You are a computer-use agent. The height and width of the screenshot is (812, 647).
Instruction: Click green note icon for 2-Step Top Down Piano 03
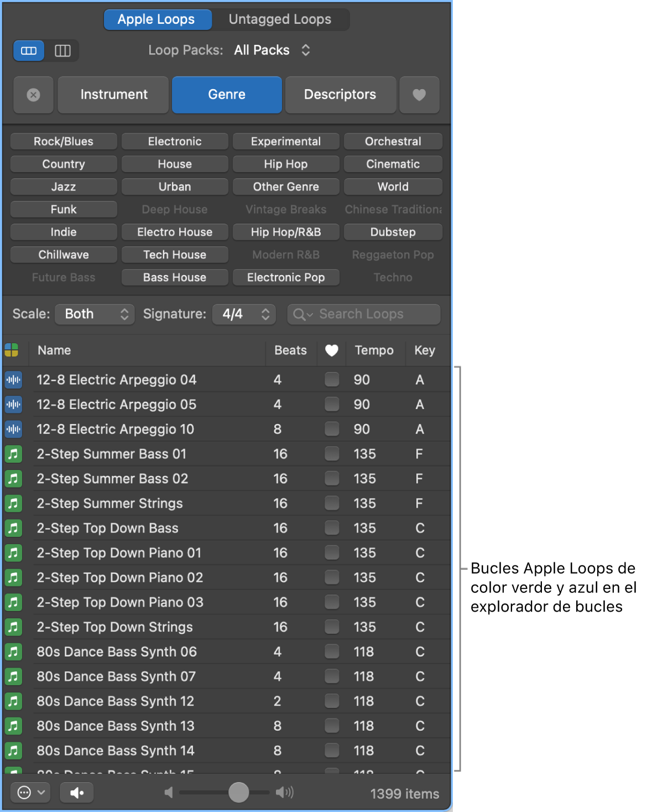[13, 602]
